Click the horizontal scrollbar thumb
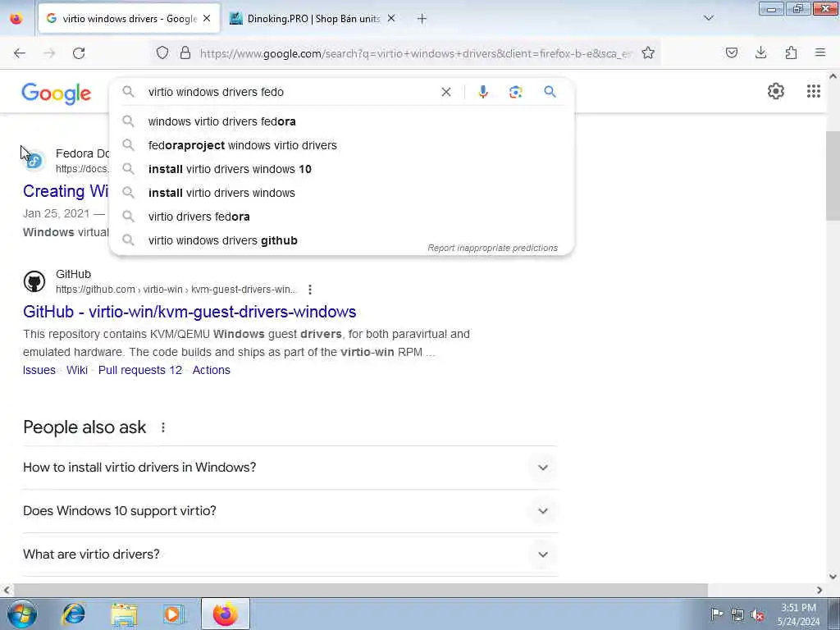Screen dimensions: 840x630 click(359, 590)
